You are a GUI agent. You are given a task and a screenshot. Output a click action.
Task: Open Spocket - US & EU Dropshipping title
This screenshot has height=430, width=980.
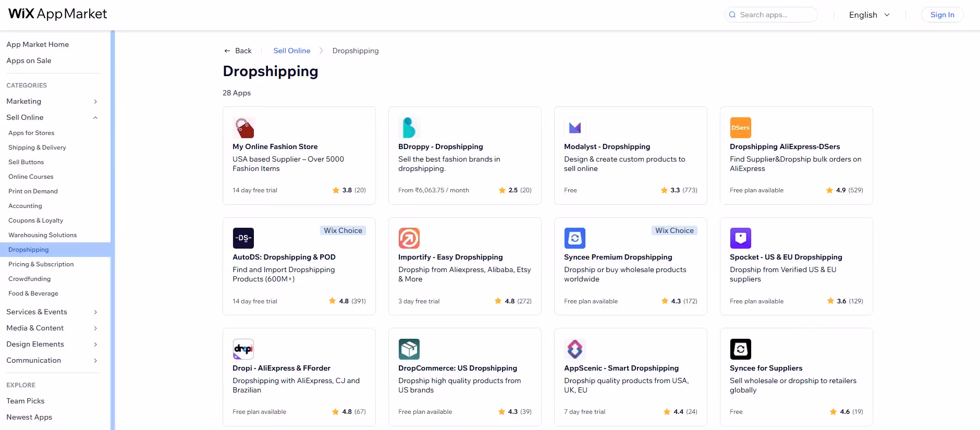click(x=786, y=257)
